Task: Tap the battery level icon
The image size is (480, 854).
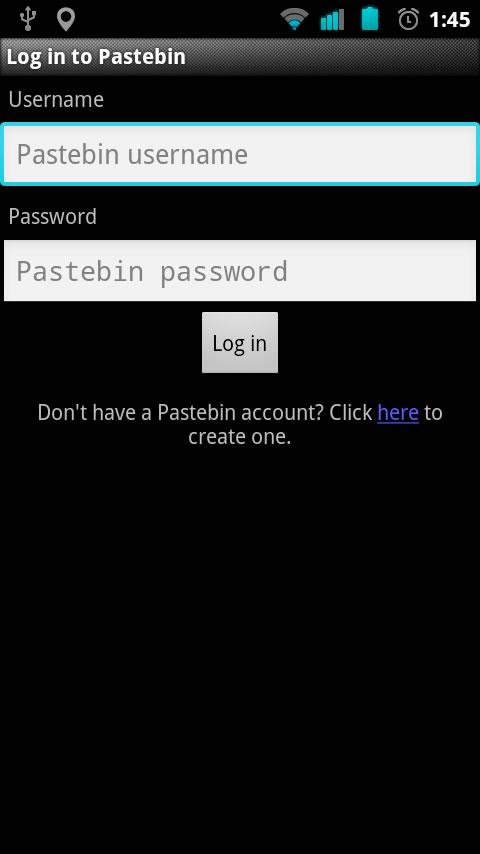Action: point(370,19)
